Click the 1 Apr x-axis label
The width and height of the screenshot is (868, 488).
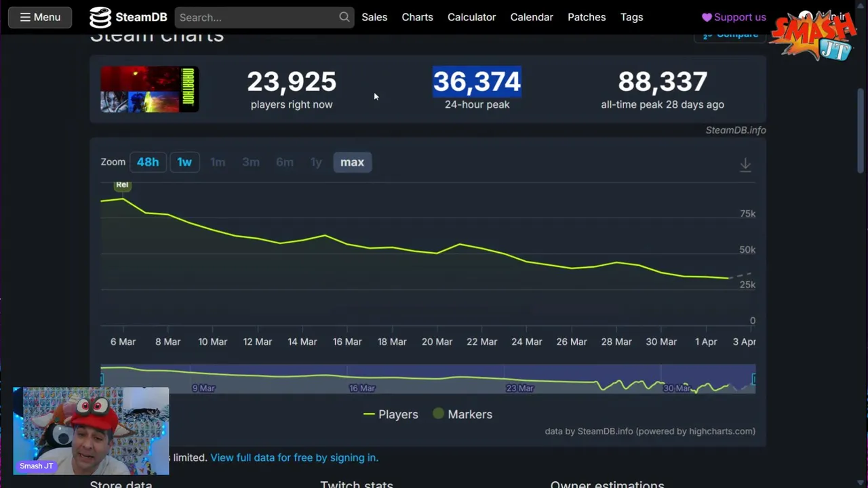click(706, 342)
